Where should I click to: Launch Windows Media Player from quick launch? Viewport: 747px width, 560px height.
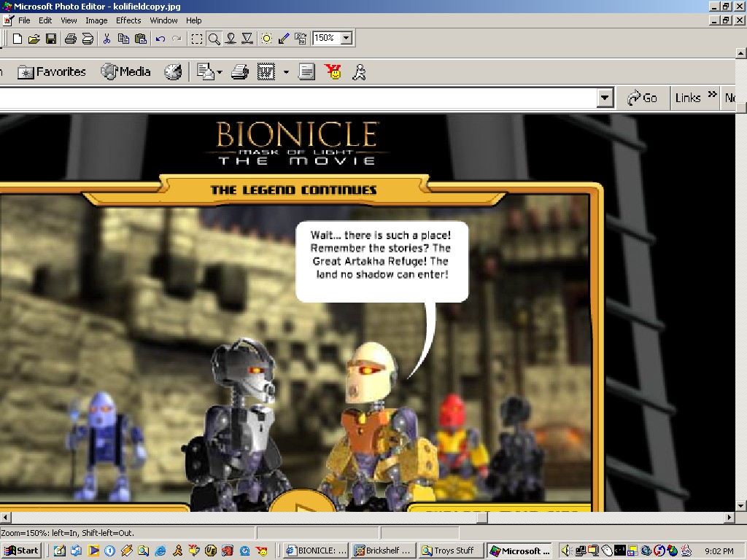[93, 551]
